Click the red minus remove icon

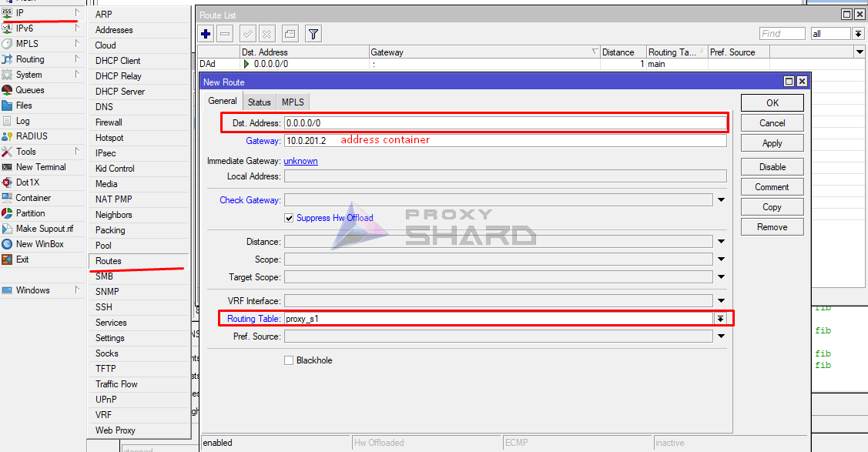click(225, 34)
